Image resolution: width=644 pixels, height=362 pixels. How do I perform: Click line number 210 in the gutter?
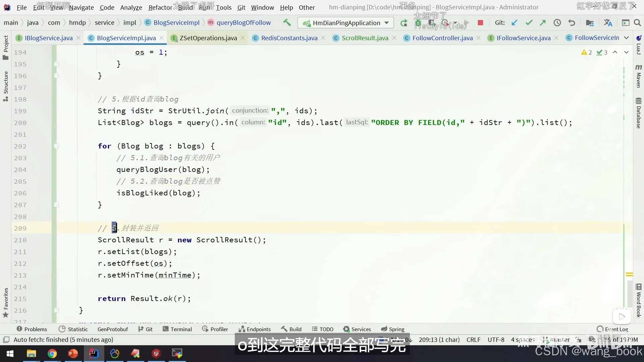20,240
